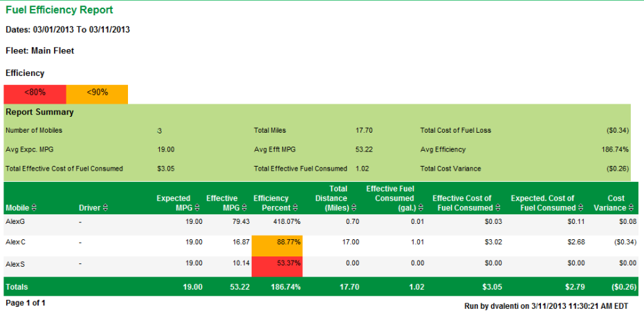This screenshot has width=644, height=320.
Task: Select the AlexG mobile row name
Action: [15, 222]
